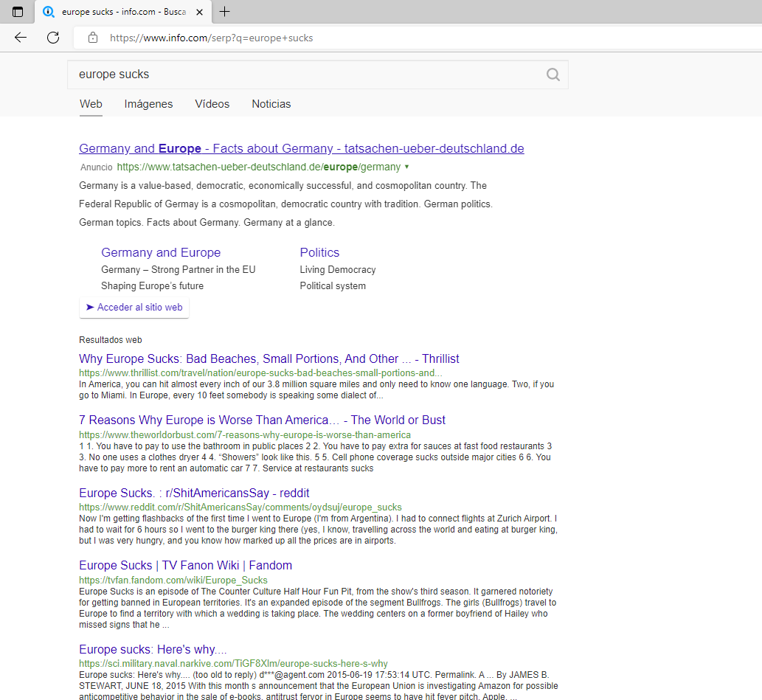
Task: Open Europe sucks: Here's why result
Action: point(153,649)
